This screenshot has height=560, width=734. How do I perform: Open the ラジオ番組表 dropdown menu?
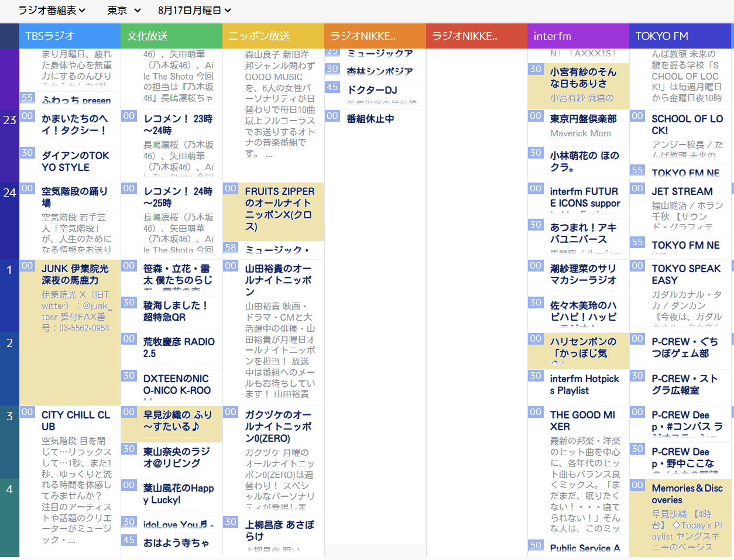pyautogui.click(x=52, y=10)
